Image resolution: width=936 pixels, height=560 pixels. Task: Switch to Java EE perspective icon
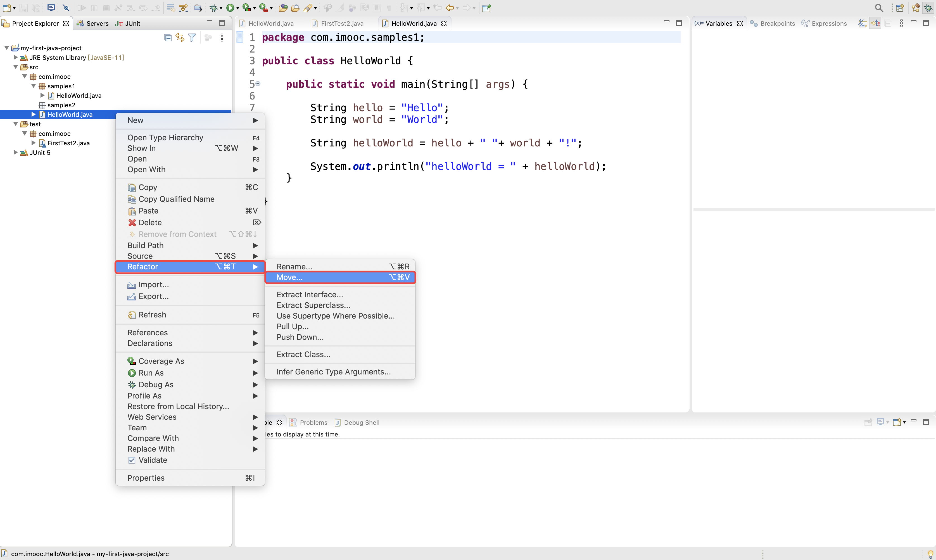(916, 8)
